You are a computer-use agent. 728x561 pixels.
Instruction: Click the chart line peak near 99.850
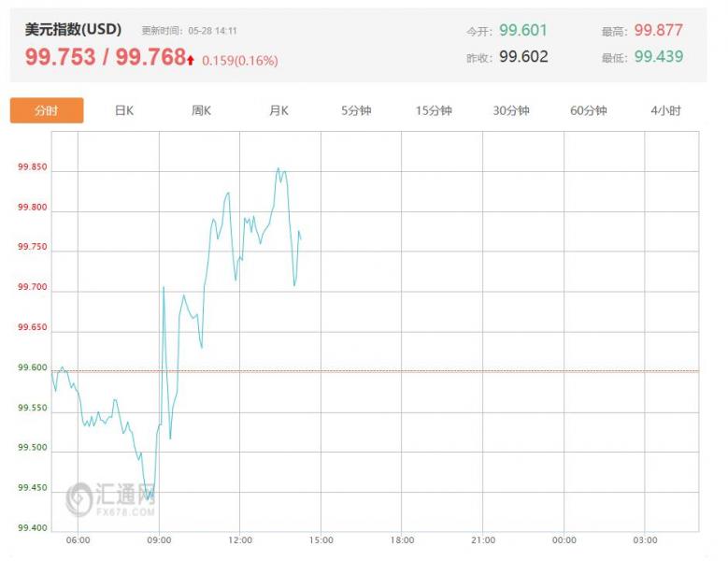(x=278, y=168)
